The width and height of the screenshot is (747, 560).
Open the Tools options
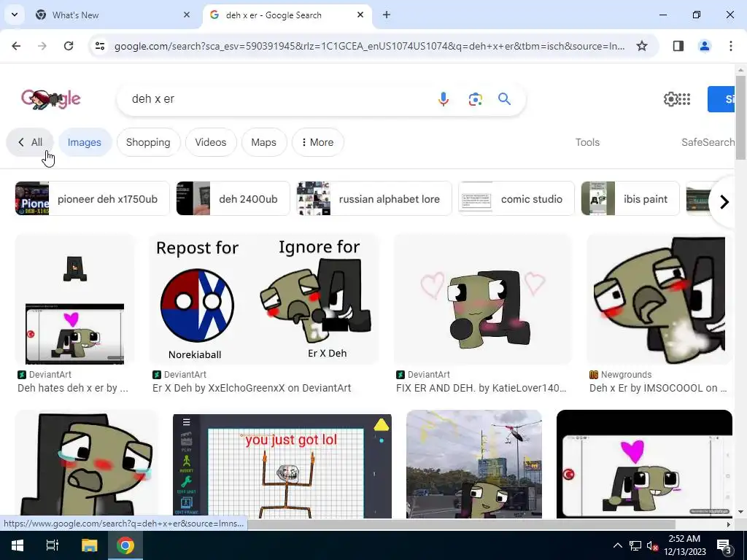coord(587,142)
